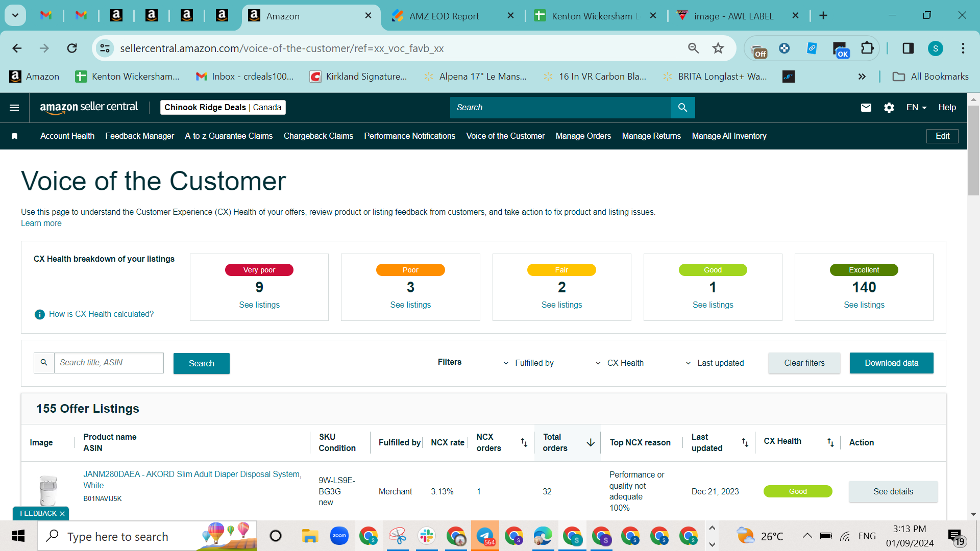980x551 pixels.
Task: Open Zoom from the taskbar
Action: click(339, 536)
